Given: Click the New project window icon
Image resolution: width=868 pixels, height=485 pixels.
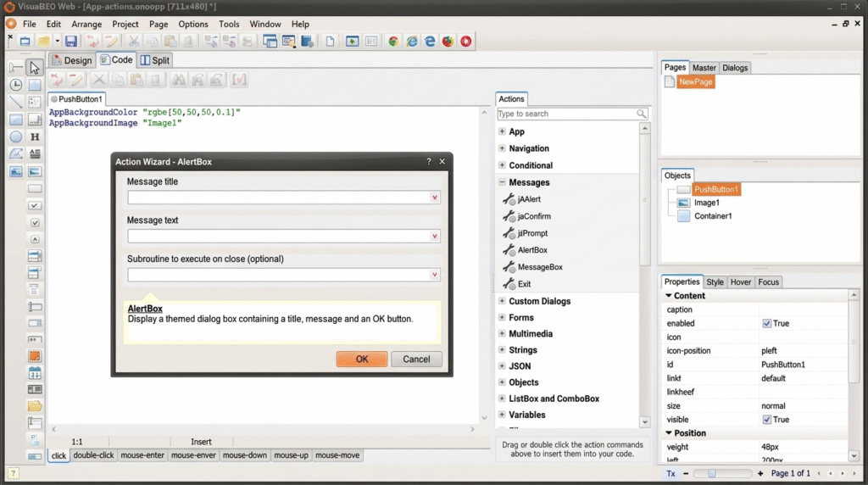Looking at the screenshot, I should point(25,41).
